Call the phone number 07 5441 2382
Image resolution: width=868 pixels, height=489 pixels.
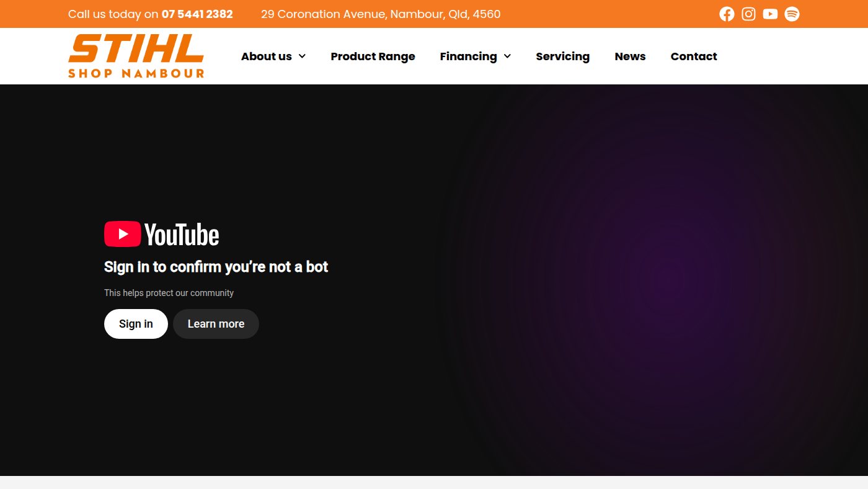197,14
